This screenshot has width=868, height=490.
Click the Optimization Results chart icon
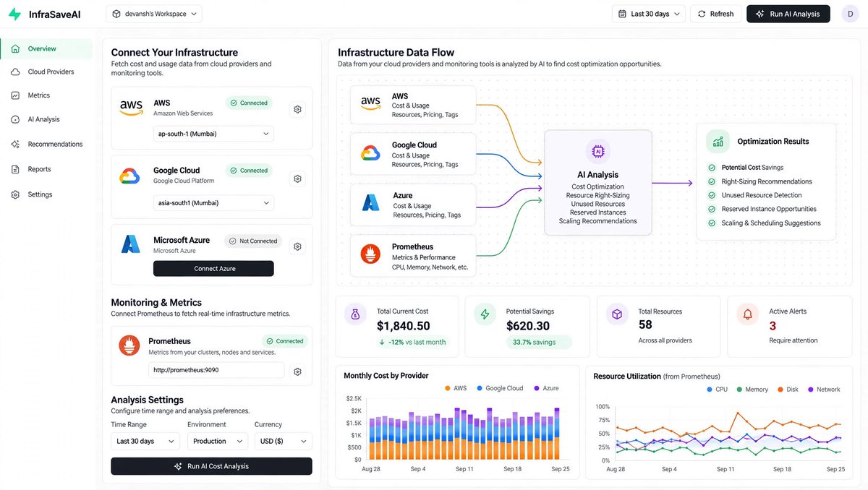click(718, 142)
